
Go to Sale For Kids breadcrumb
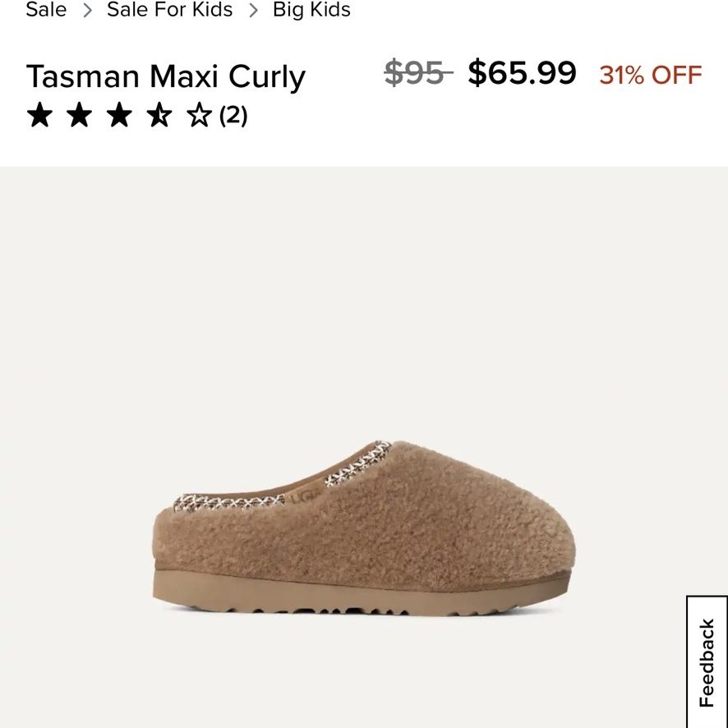(169, 9)
